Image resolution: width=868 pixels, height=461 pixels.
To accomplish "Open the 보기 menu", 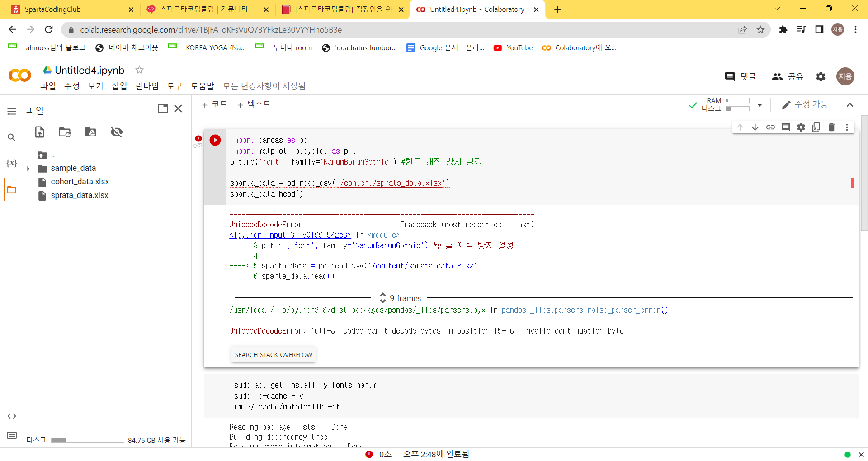I will coord(95,86).
